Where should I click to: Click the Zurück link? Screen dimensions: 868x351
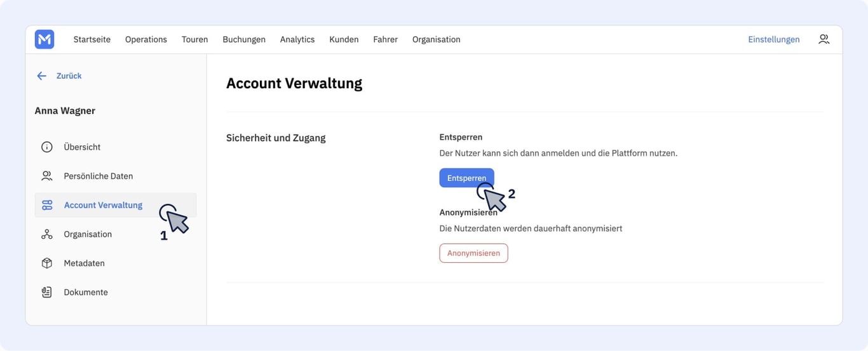pos(69,76)
